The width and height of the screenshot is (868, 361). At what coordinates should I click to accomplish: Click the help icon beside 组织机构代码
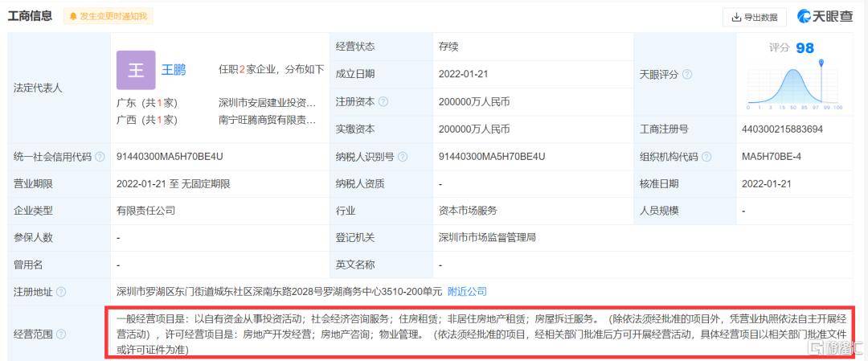point(707,157)
